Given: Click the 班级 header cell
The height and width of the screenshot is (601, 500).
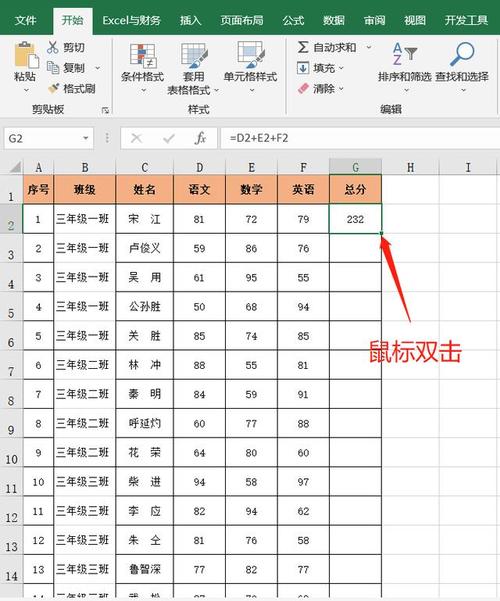Looking at the screenshot, I should [x=84, y=189].
